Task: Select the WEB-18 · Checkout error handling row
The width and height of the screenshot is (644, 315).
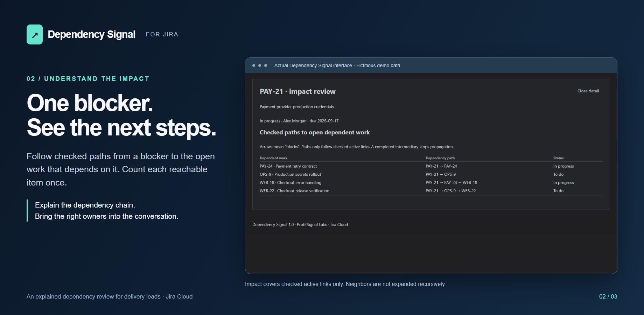Action: point(431,183)
